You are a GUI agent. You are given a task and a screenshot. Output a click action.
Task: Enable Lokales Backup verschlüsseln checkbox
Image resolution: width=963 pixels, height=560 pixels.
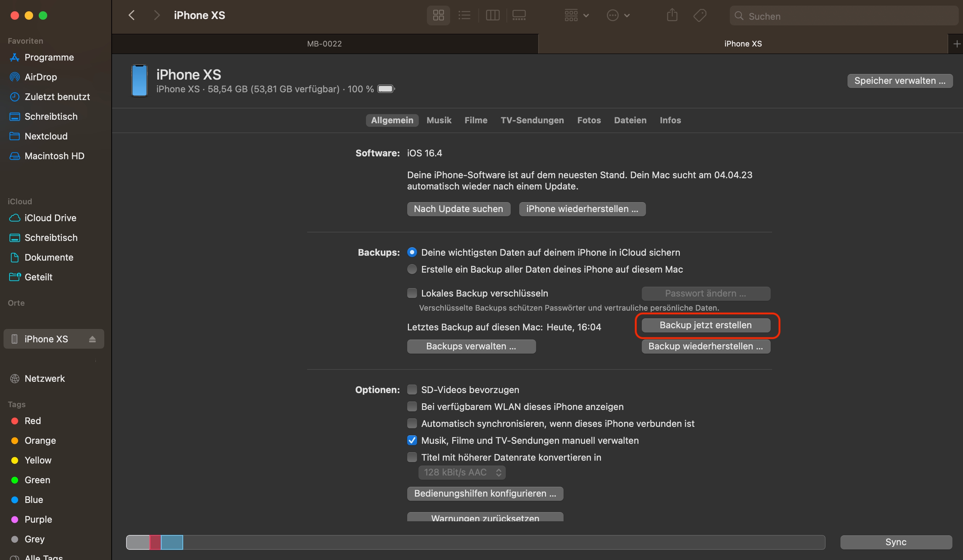[x=412, y=293]
